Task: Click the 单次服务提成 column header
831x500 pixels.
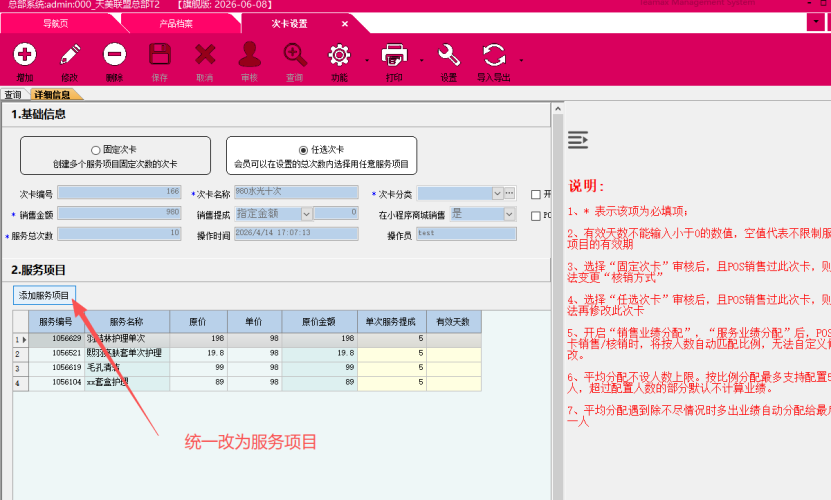Action: click(392, 322)
